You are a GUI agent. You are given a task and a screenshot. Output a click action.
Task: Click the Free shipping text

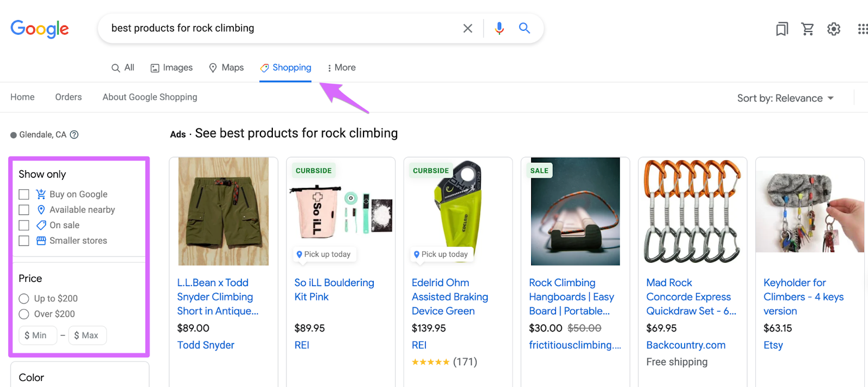677,362
